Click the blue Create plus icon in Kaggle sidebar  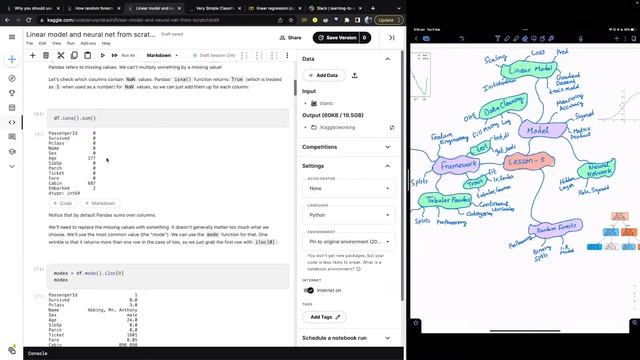[12, 60]
